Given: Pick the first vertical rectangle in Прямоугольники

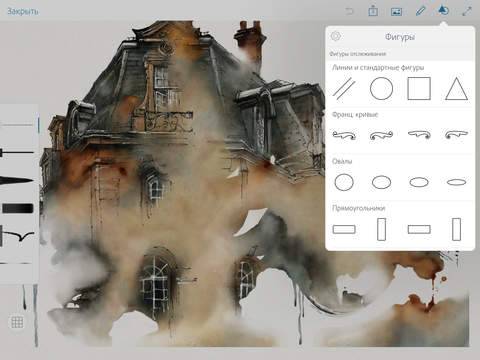Looking at the screenshot, I should [381, 229].
